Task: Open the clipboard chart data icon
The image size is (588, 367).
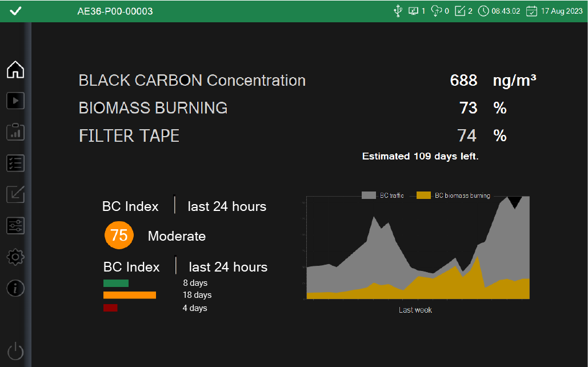Action: point(15,132)
